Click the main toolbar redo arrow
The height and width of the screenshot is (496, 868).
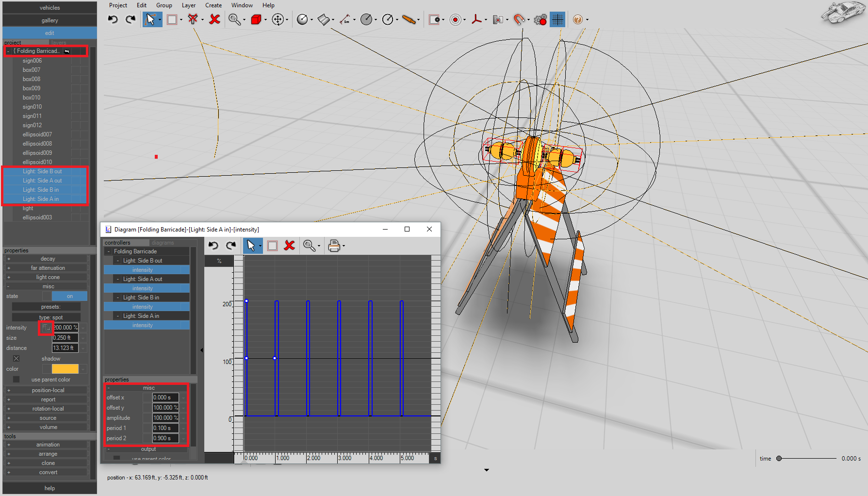tap(131, 19)
